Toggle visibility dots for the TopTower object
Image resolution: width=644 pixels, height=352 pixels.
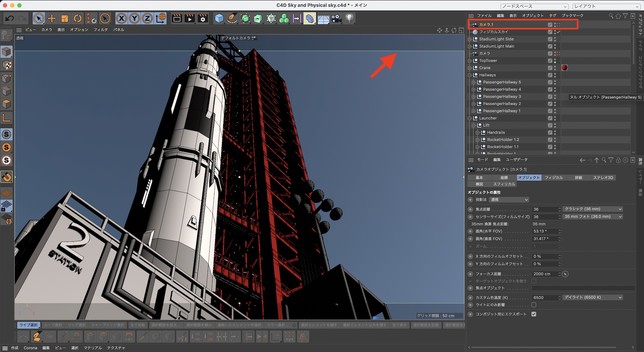pyautogui.click(x=555, y=60)
